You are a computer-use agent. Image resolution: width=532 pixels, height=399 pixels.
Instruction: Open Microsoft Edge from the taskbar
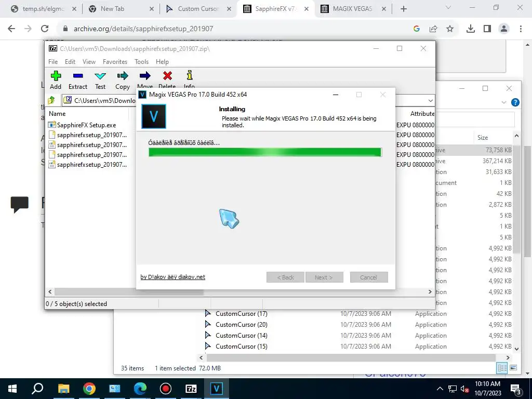coord(140,389)
